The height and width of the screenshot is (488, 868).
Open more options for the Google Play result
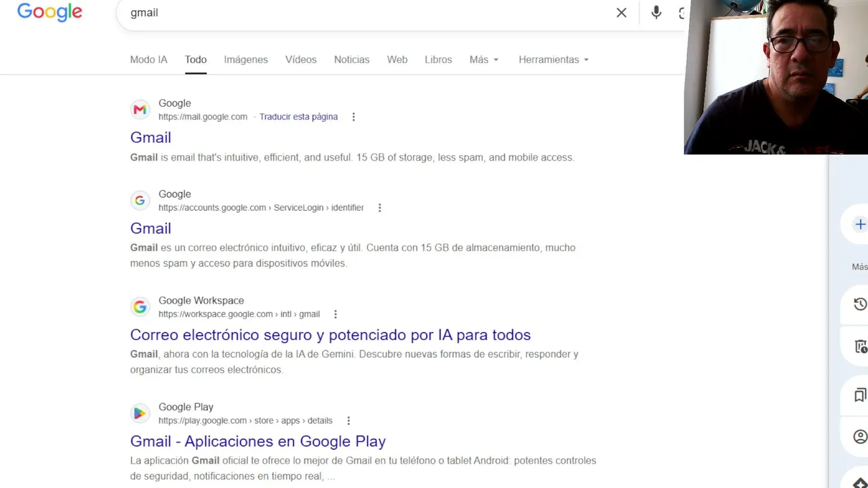tap(349, 420)
